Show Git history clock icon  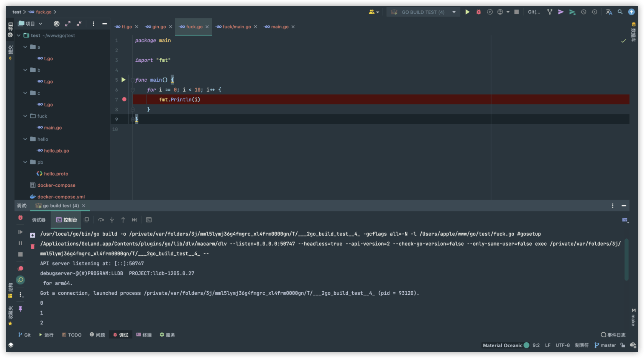[x=583, y=12]
